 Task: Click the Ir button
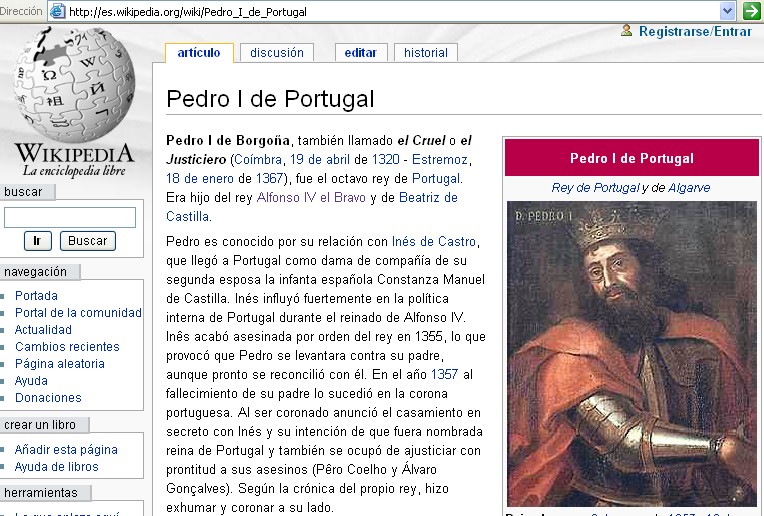coord(38,241)
